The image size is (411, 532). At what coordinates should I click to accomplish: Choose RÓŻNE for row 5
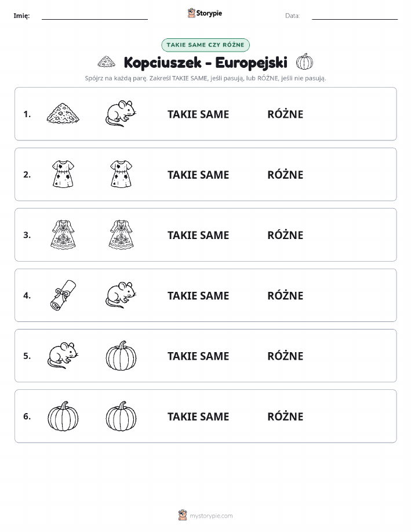pyautogui.click(x=285, y=356)
